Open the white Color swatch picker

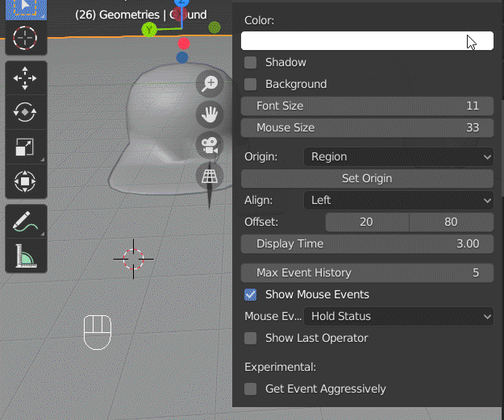(x=367, y=41)
